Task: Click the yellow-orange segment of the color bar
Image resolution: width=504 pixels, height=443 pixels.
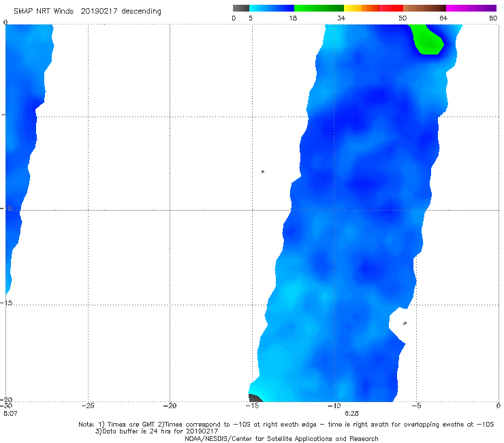Action: (x=362, y=8)
